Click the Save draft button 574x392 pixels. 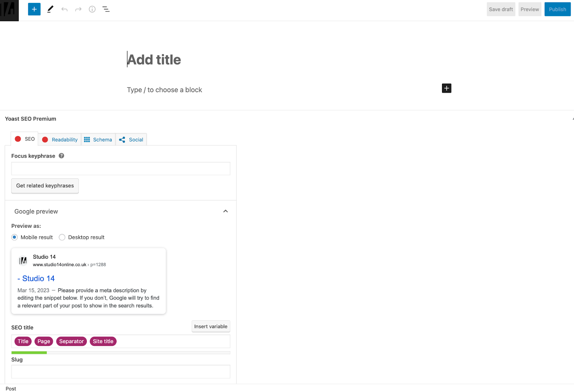(x=501, y=9)
